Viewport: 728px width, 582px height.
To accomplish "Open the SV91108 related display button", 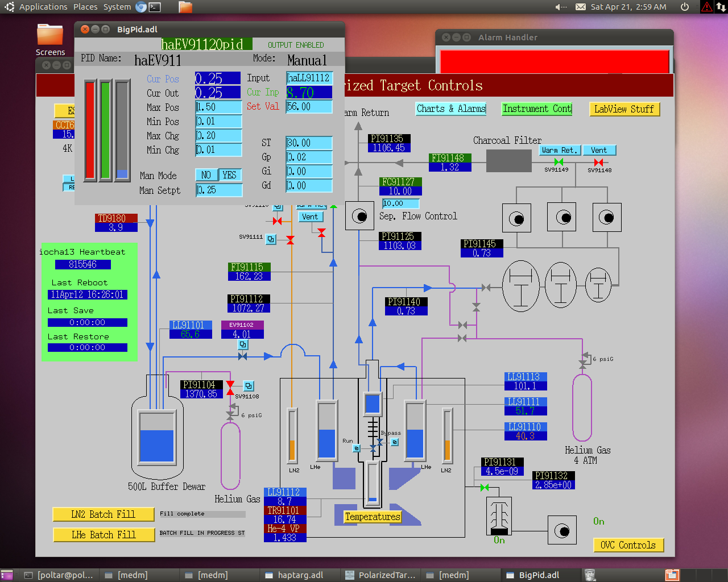I will tap(249, 386).
